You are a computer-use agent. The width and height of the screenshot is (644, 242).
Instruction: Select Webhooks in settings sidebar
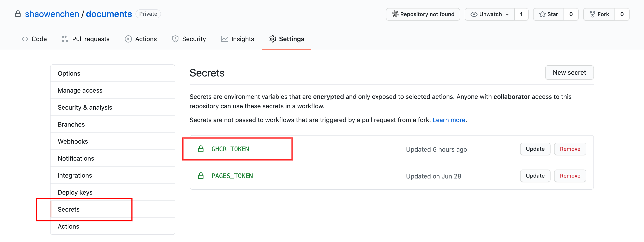[112, 141]
